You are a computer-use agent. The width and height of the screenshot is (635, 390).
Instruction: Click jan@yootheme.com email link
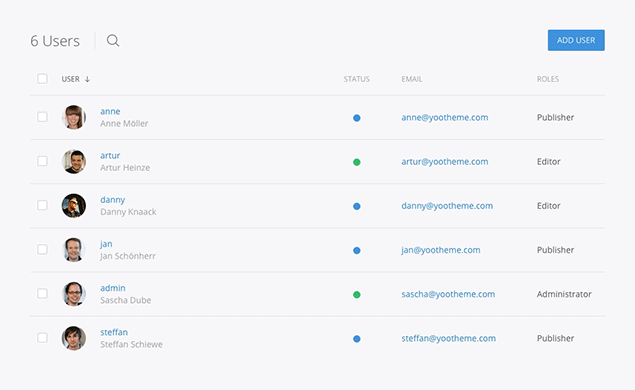click(x=441, y=250)
